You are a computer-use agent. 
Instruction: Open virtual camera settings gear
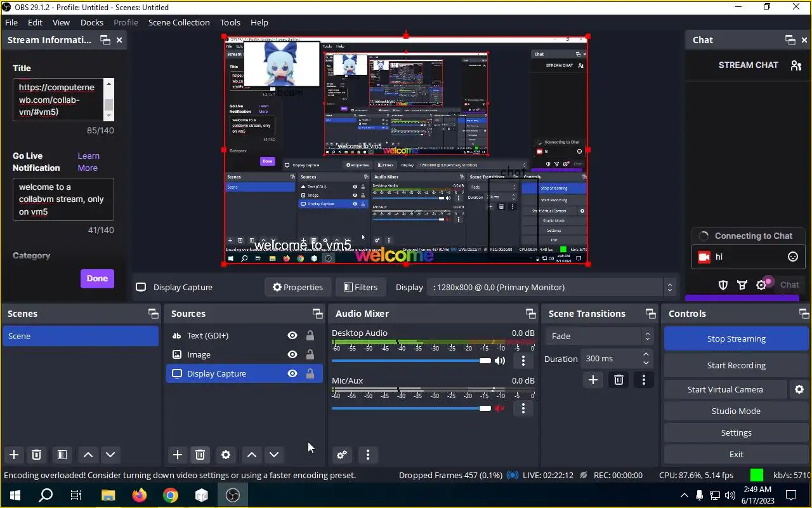pyautogui.click(x=799, y=389)
